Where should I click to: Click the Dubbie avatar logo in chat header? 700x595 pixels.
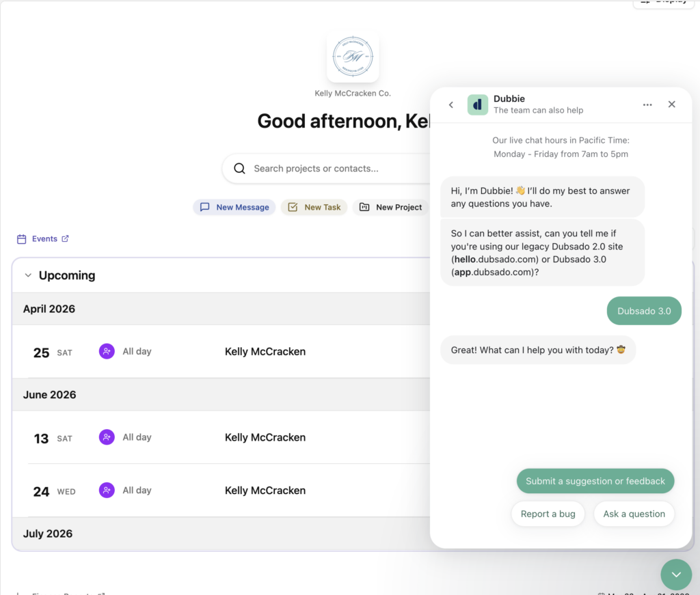click(478, 105)
